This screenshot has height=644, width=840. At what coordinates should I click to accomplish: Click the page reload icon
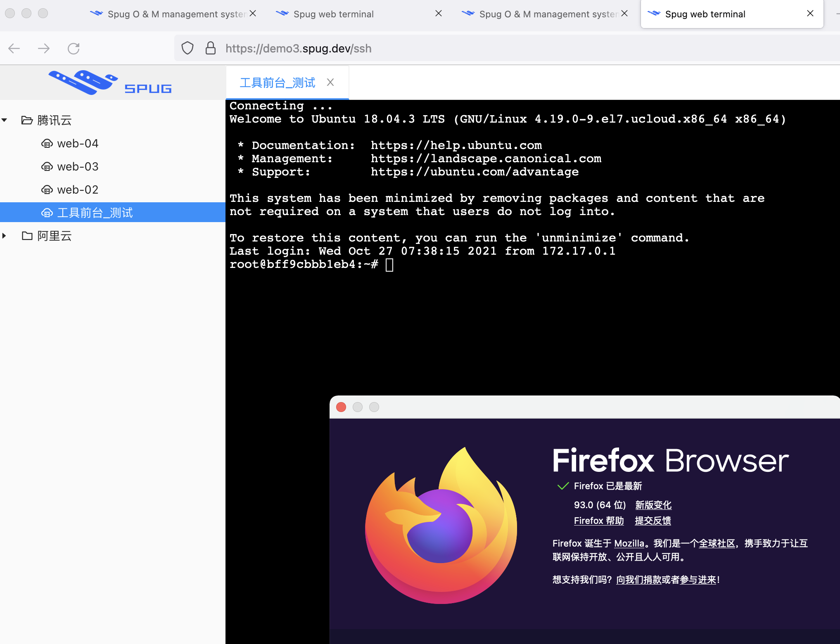pos(74,48)
